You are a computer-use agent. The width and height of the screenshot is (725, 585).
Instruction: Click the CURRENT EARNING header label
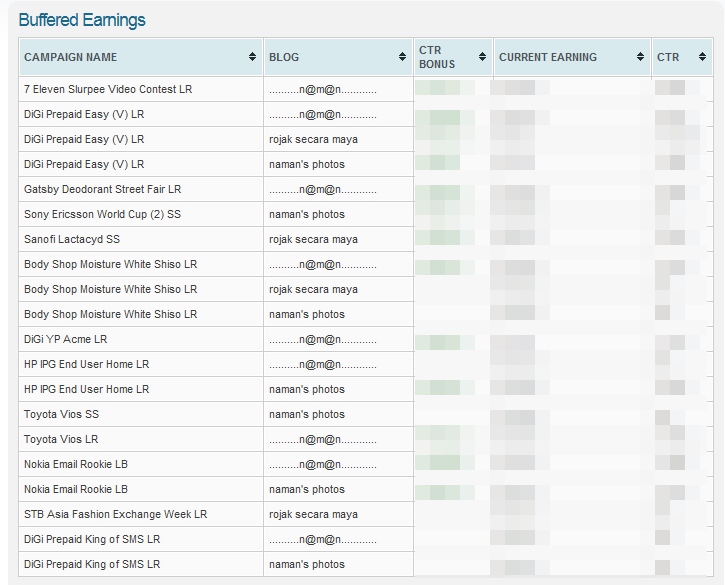pos(548,57)
